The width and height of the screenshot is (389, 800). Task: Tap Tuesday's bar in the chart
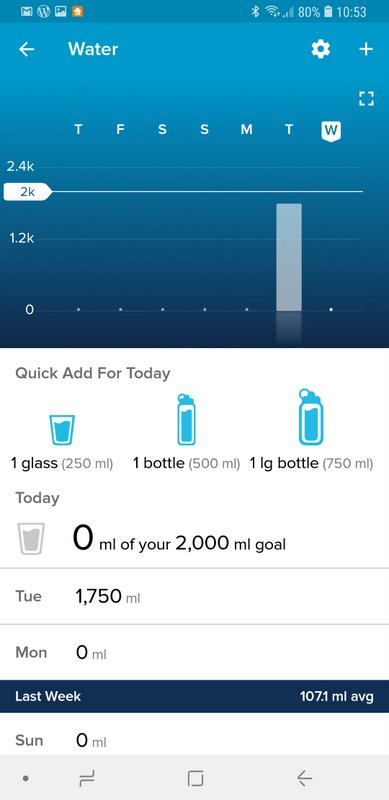[289, 257]
